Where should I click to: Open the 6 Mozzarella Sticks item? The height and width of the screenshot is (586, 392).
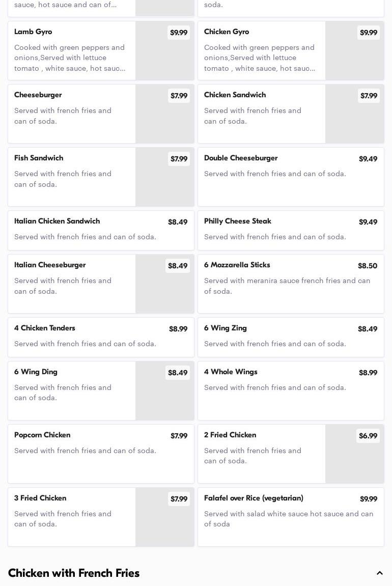point(291,284)
